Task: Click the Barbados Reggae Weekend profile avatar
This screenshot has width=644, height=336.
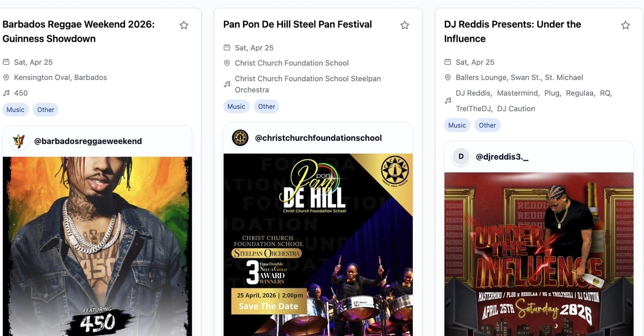Action: (19, 141)
